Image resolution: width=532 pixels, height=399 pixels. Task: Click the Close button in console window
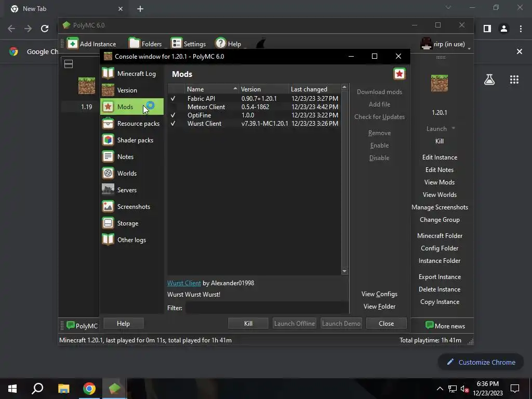387,323
